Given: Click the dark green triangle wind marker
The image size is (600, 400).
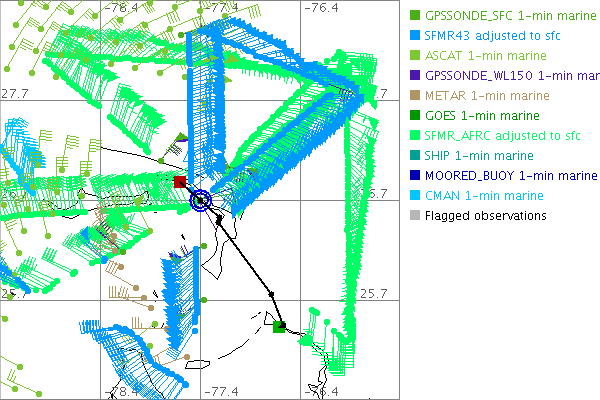Looking at the screenshot, I should pos(180,136).
